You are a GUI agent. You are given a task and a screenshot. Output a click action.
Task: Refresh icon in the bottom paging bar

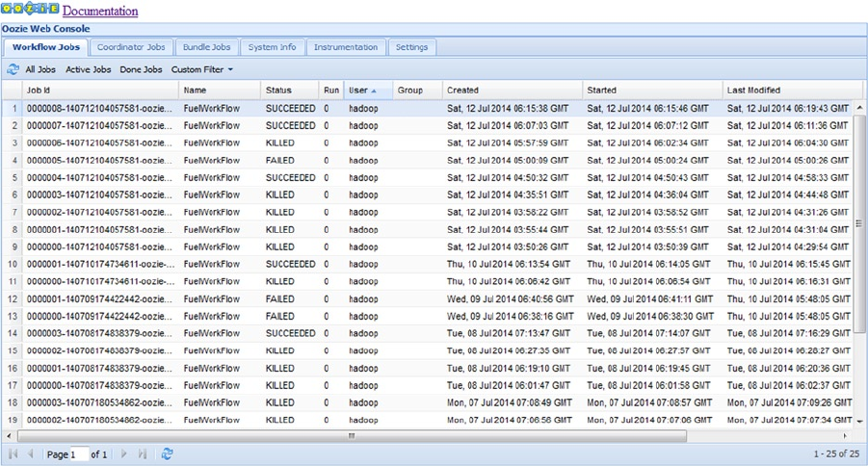167,453
